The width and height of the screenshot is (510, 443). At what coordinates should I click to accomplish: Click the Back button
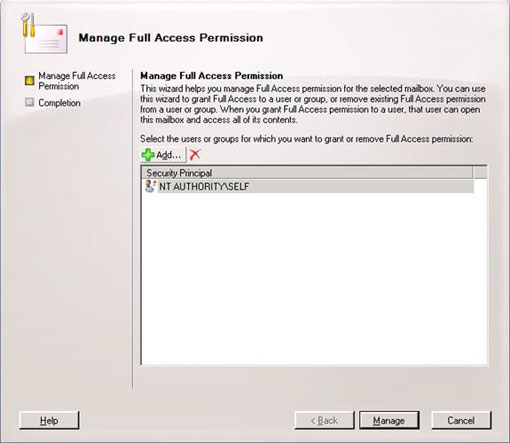coord(324,420)
